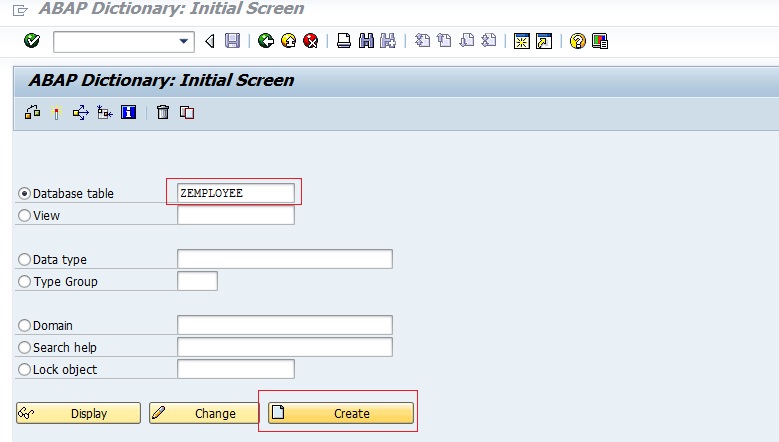Click the Lock object input field

[x=235, y=369]
